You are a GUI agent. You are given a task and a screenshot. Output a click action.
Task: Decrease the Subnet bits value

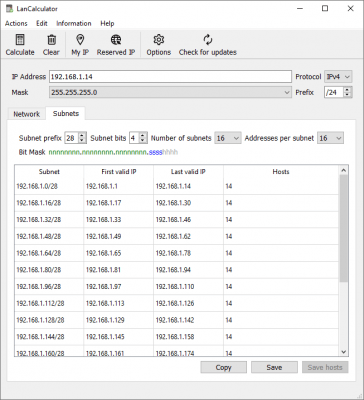[143, 141]
